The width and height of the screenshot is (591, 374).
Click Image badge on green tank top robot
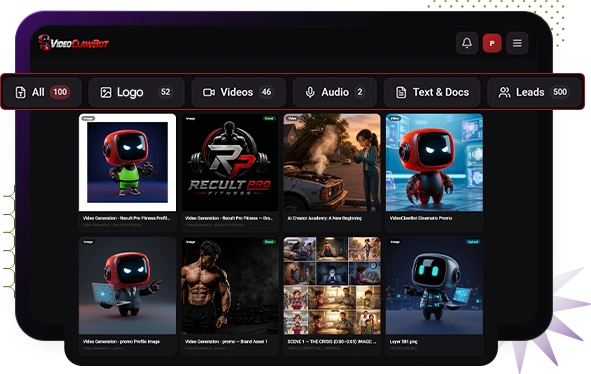88,118
